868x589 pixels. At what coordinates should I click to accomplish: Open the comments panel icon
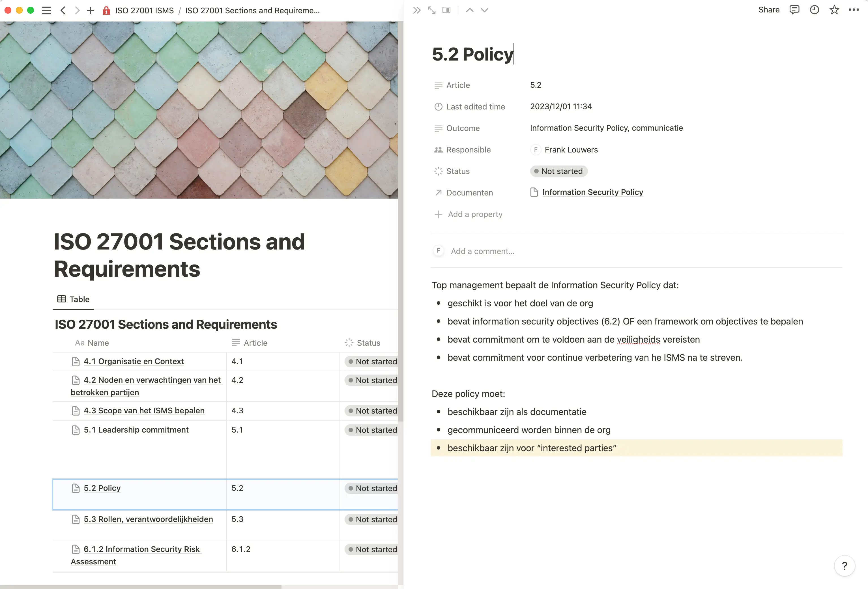[x=794, y=10]
